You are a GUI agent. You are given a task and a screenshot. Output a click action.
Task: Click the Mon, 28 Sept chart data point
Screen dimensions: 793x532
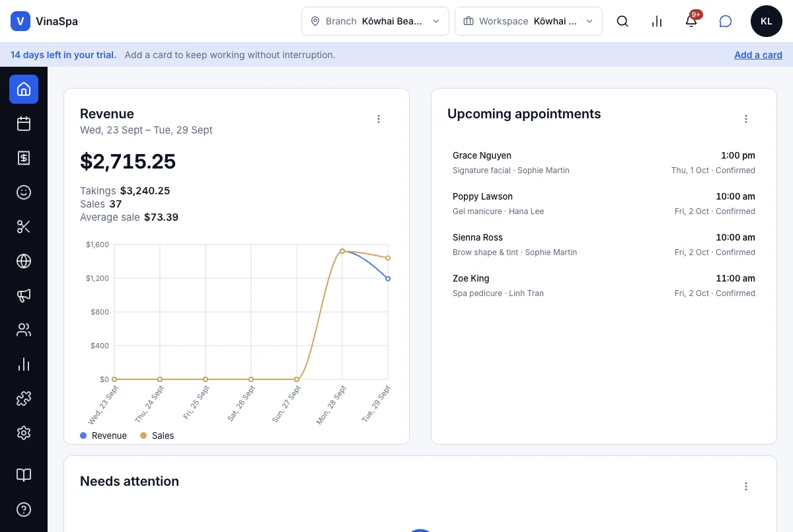point(342,251)
